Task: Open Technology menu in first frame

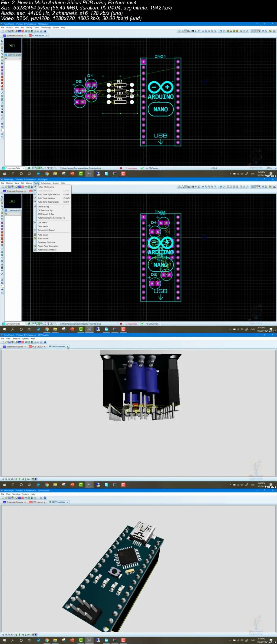Action: [45, 28]
